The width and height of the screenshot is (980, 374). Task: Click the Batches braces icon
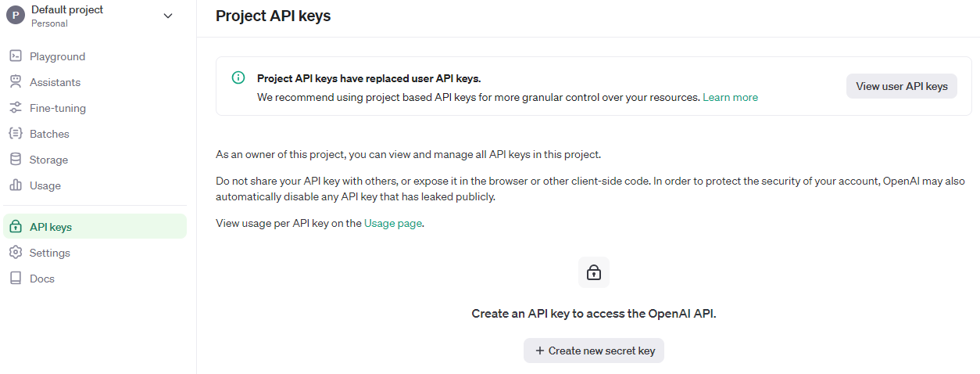[x=15, y=134]
